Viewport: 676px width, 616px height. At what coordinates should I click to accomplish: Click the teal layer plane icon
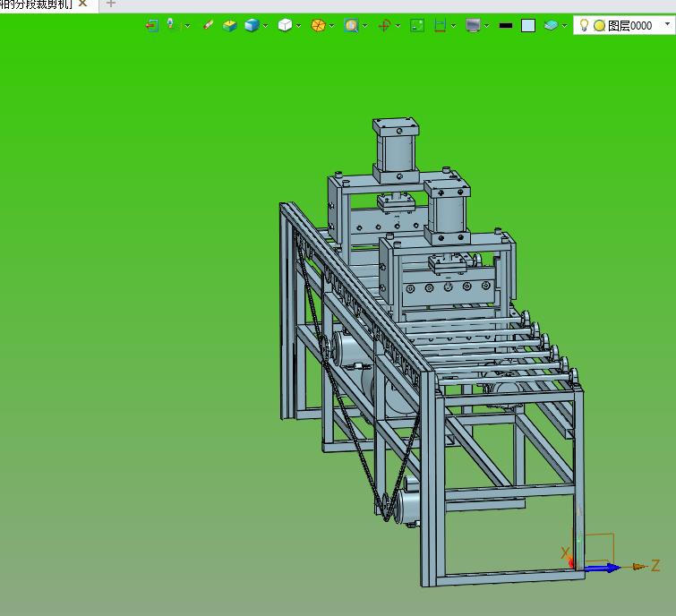coord(551,25)
